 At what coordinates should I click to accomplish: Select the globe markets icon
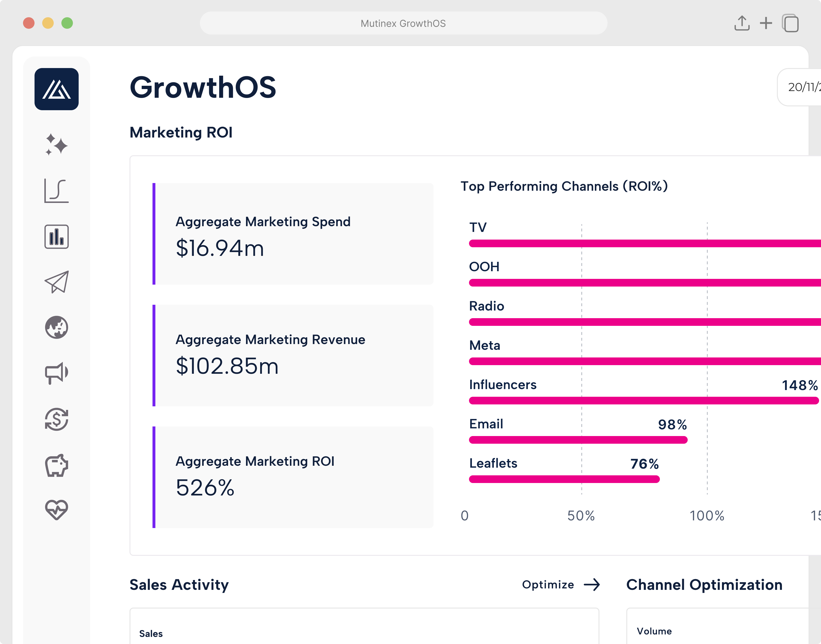point(57,327)
